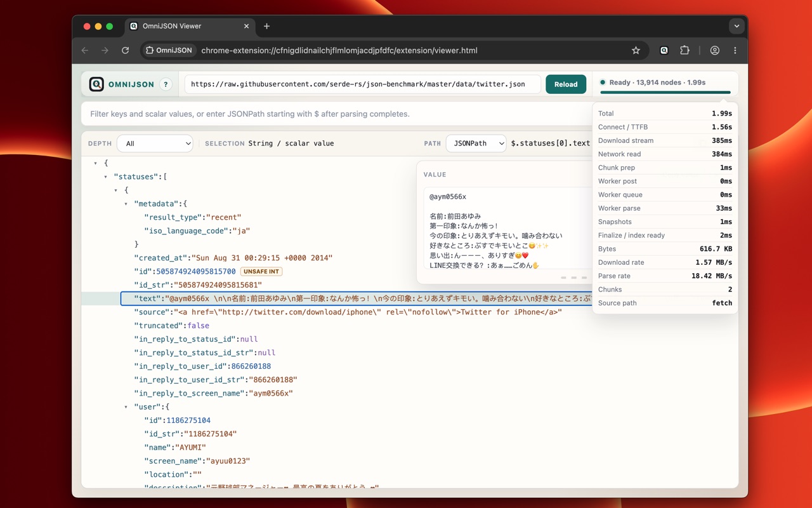This screenshot has width=812, height=508.
Task: Select the OmniJSON Viewer tab
Action: [x=189, y=26]
